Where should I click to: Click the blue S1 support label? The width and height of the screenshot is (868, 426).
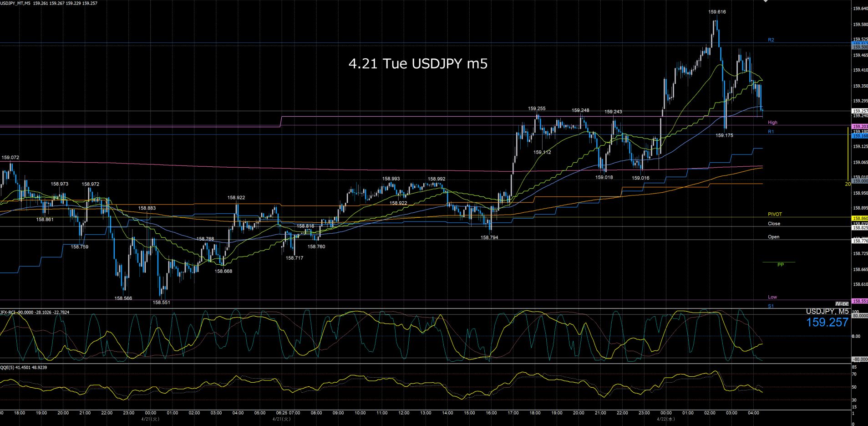tap(771, 306)
